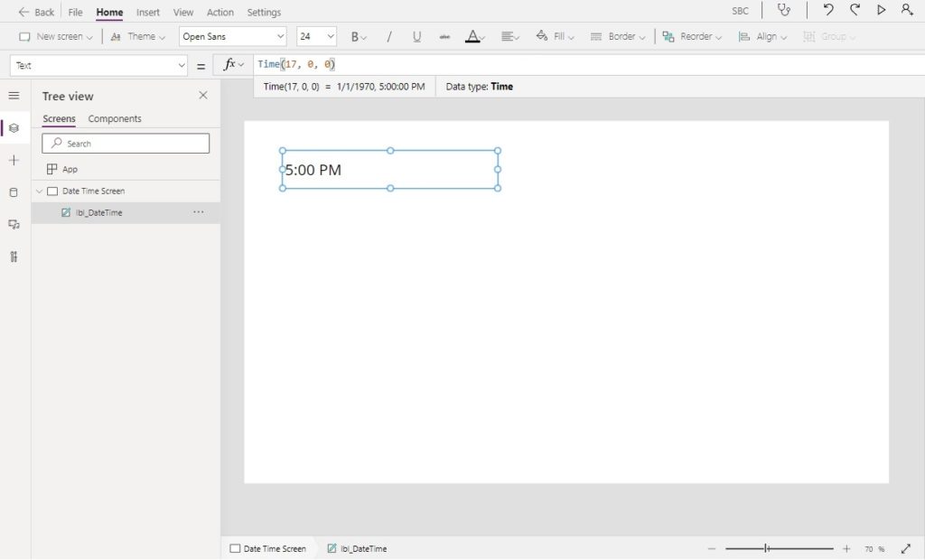The width and height of the screenshot is (925, 560).
Task: Open the Data sources cylinder icon
Action: (x=14, y=192)
